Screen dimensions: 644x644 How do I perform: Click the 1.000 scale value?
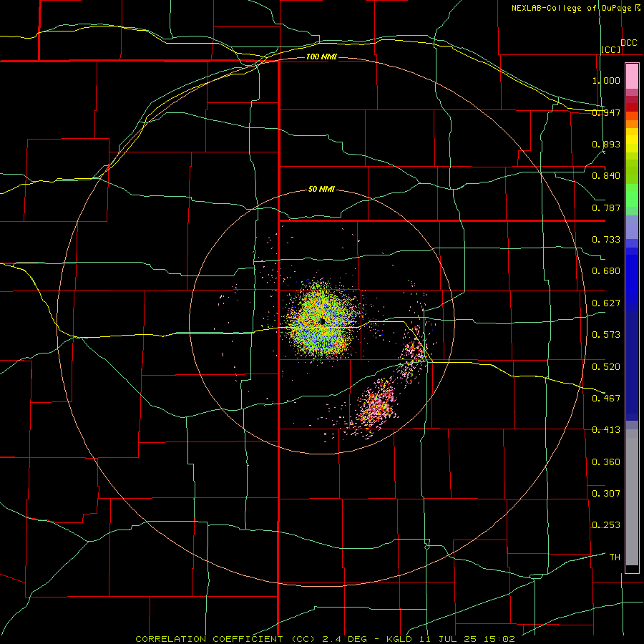(606, 80)
